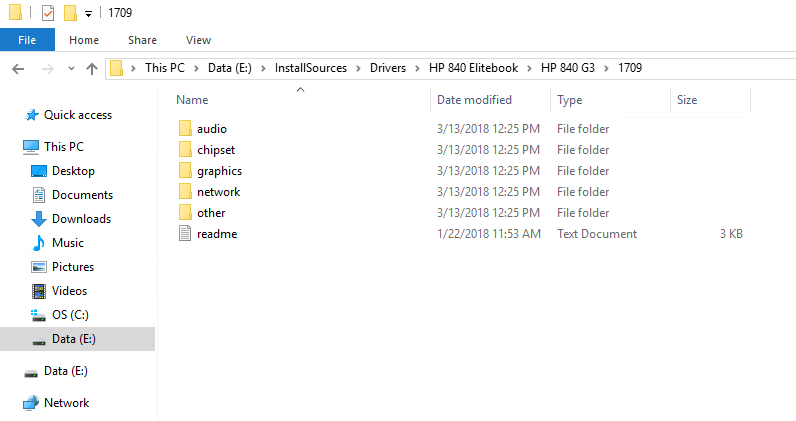Screen dimensions: 796x421
Task: Select the audio folder icon
Action: pos(185,129)
